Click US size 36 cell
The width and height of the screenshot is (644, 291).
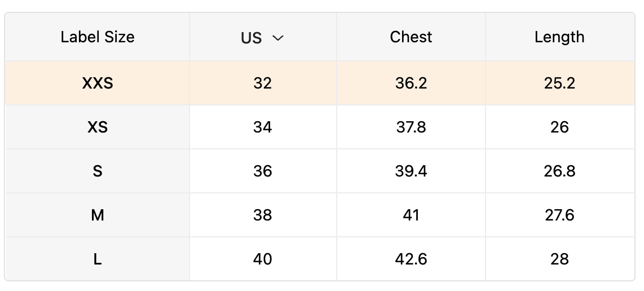263,171
